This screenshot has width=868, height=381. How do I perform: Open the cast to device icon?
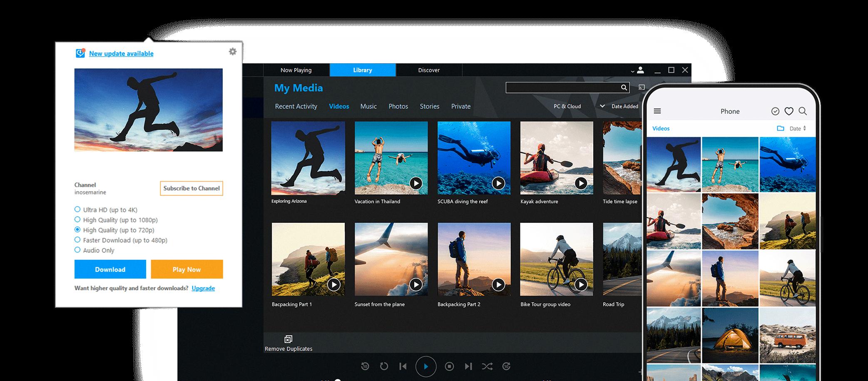(642, 87)
